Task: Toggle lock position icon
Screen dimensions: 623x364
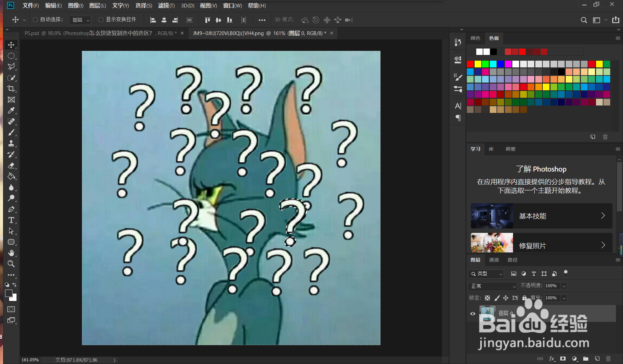Action: tap(506, 298)
